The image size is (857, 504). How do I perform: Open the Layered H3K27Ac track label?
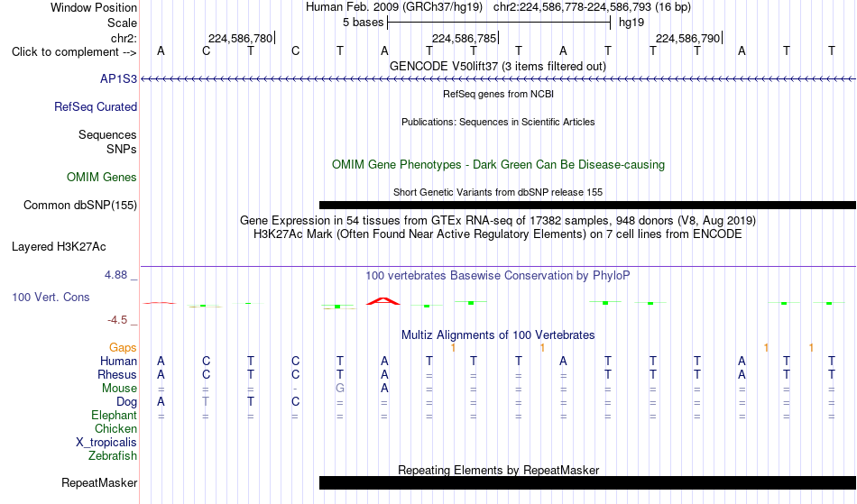coord(59,247)
